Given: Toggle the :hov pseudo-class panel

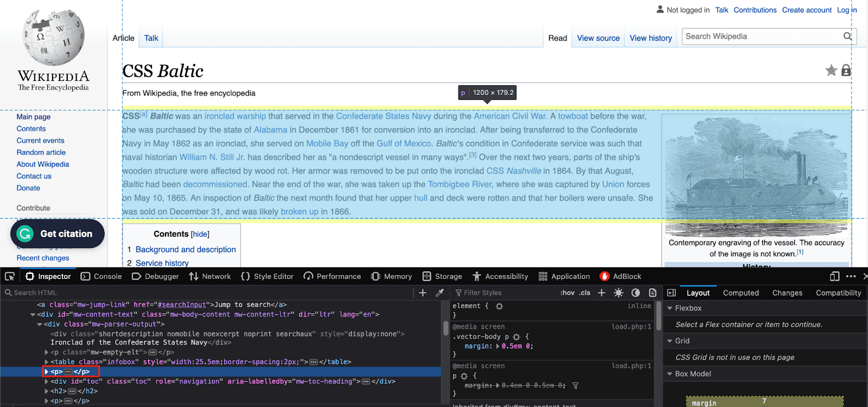Looking at the screenshot, I should [x=567, y=292].
